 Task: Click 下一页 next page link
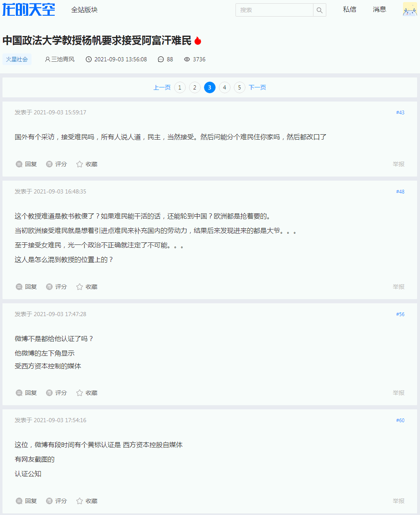257,87
